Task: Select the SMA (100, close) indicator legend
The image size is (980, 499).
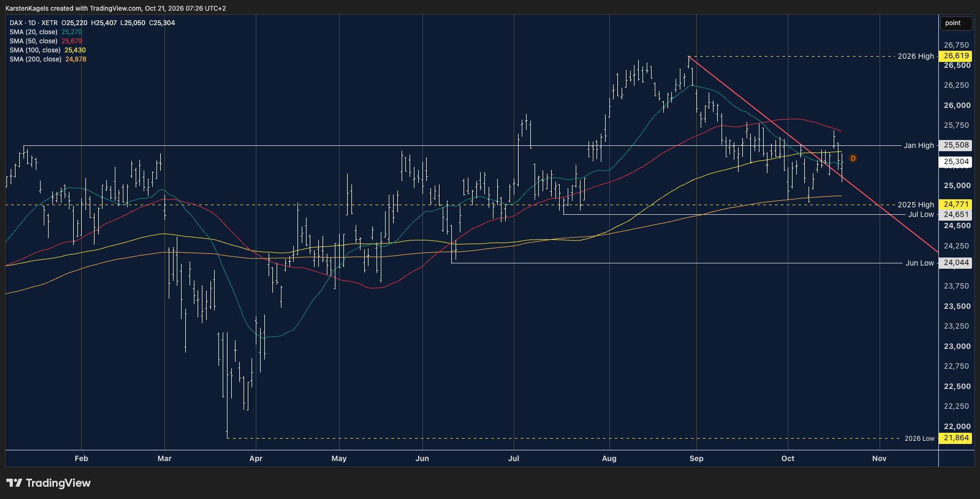Action: tap(35, 50)
